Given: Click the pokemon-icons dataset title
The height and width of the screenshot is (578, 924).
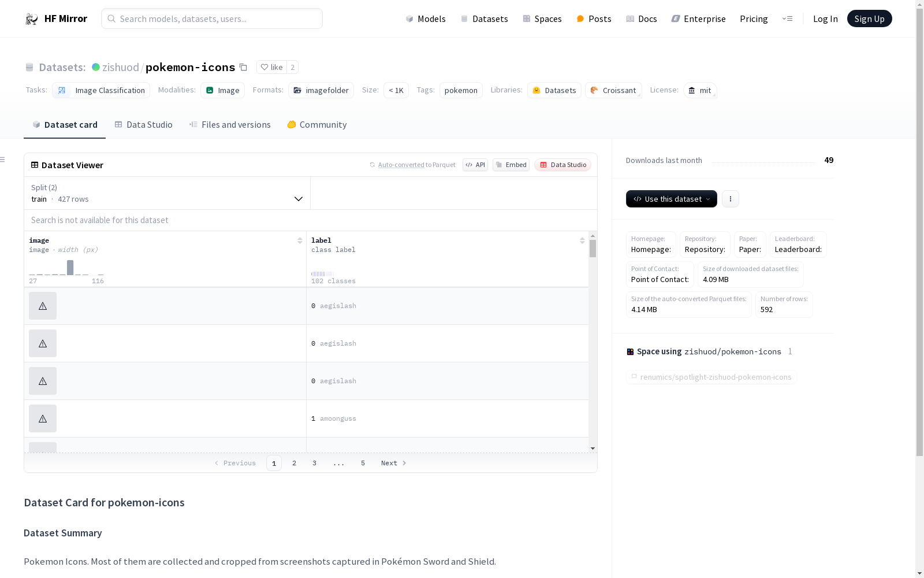Looking at the screenshot, I should click(x=190, y=67).
